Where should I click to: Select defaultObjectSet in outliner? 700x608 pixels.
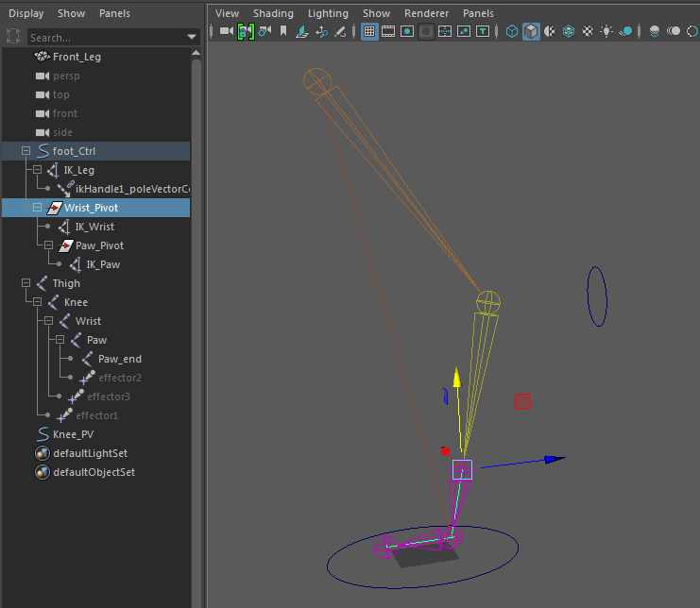[x=94, y=472]
